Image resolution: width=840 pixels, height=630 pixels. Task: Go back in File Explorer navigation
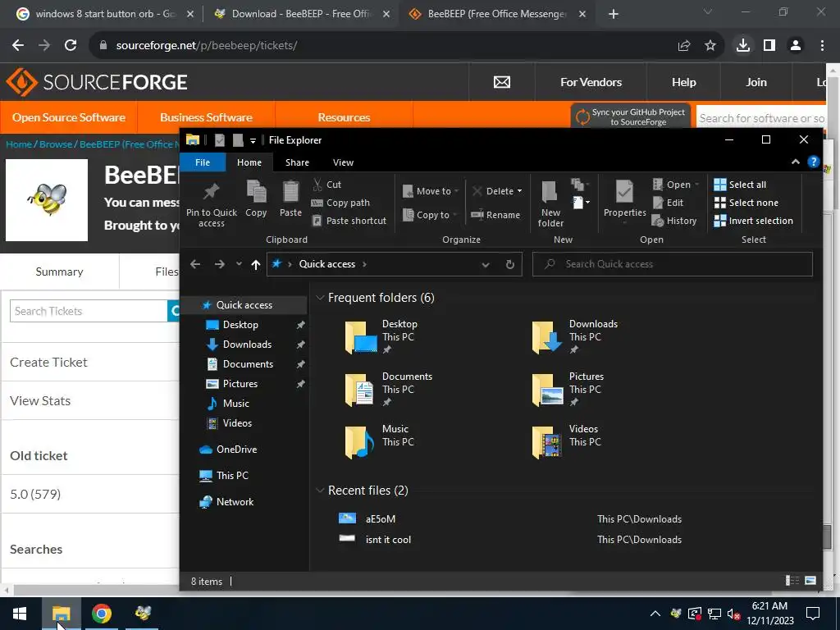coord(195,264)
